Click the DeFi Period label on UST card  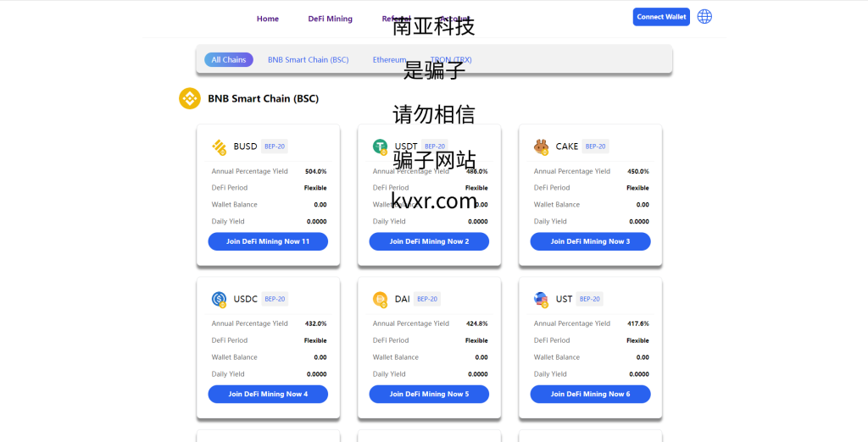[551, 340]
